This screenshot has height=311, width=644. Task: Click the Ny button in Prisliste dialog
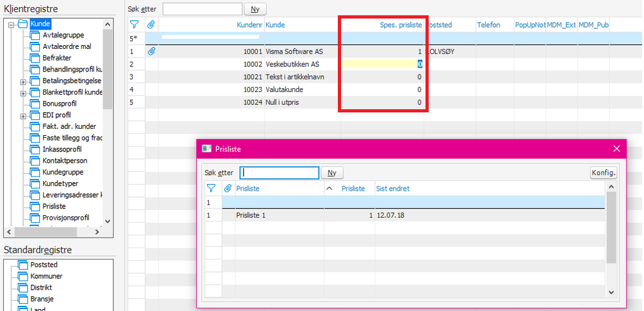point(332,173)
